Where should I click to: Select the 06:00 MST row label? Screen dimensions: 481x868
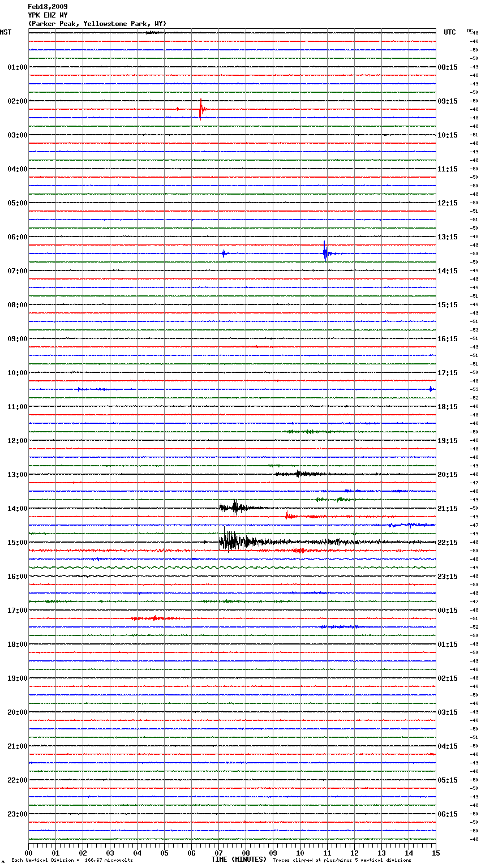(18, 237)
